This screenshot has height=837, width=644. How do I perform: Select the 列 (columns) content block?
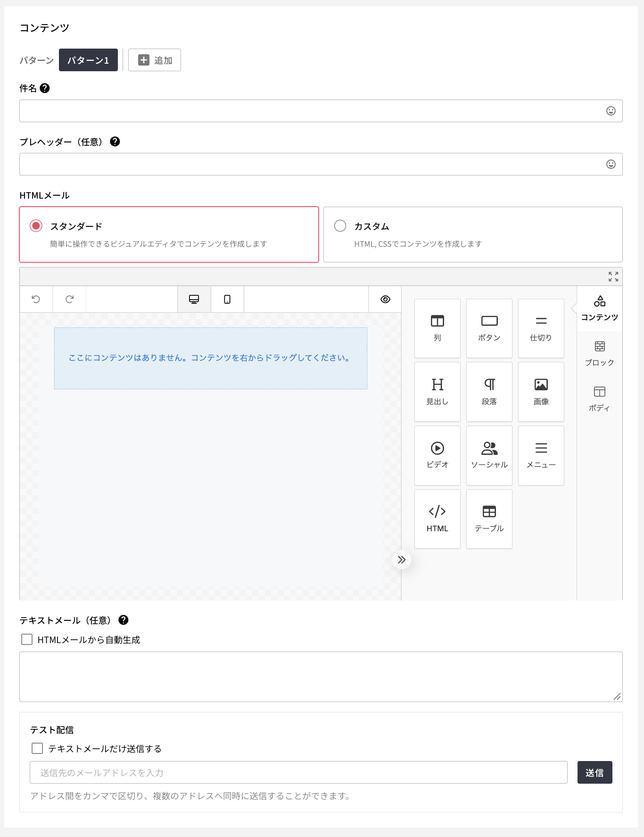point(437,328)
